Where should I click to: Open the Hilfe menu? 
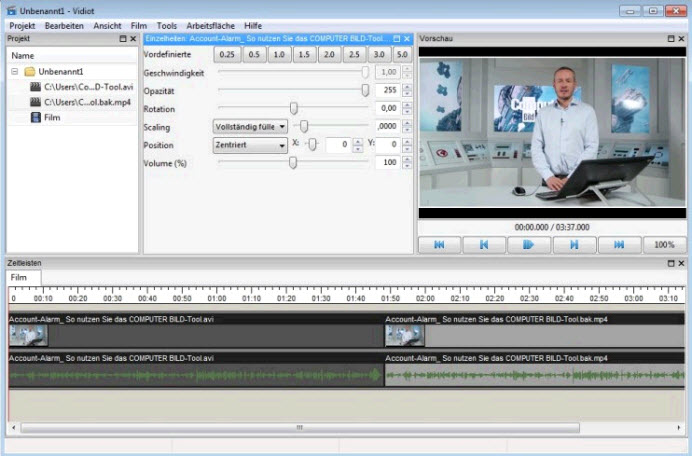point(253,26)
